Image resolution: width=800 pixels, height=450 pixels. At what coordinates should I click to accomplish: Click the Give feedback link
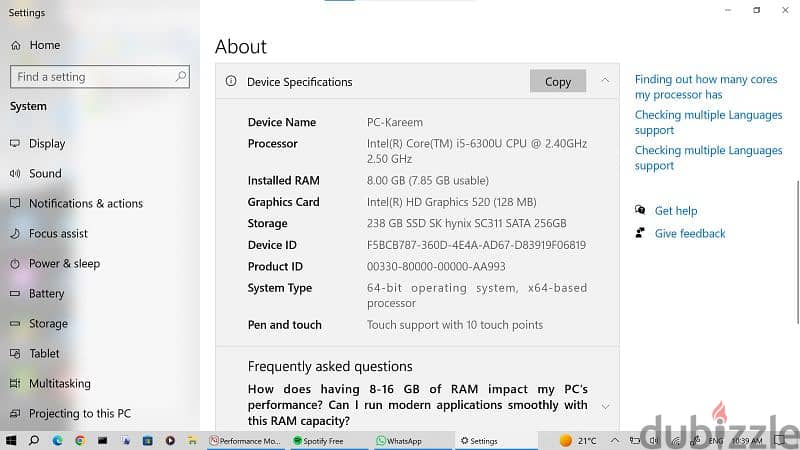click(x=690, y=234)
